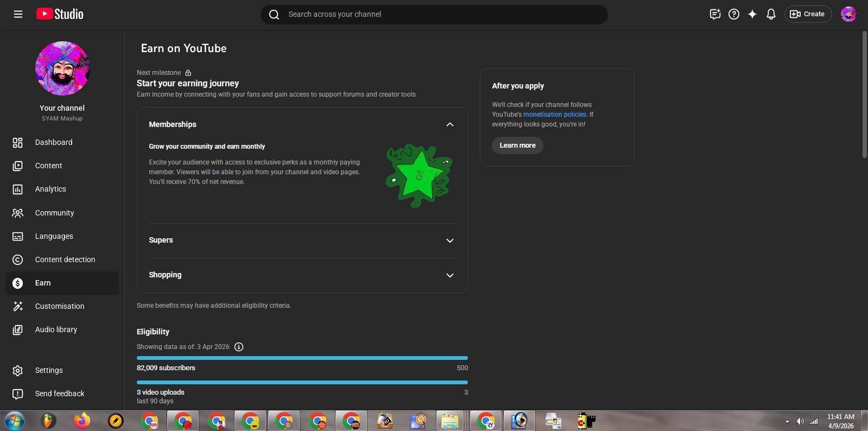Open the monetisation policies link

554,115
